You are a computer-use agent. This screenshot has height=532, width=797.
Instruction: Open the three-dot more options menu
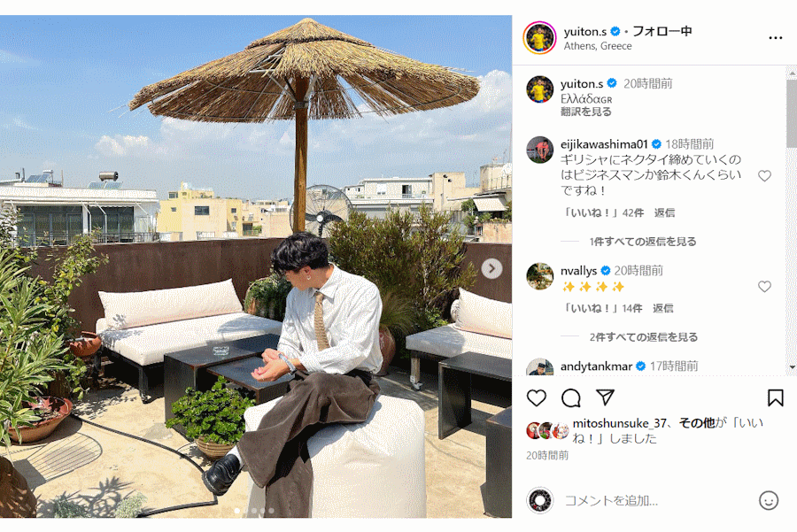pos(775,38)
